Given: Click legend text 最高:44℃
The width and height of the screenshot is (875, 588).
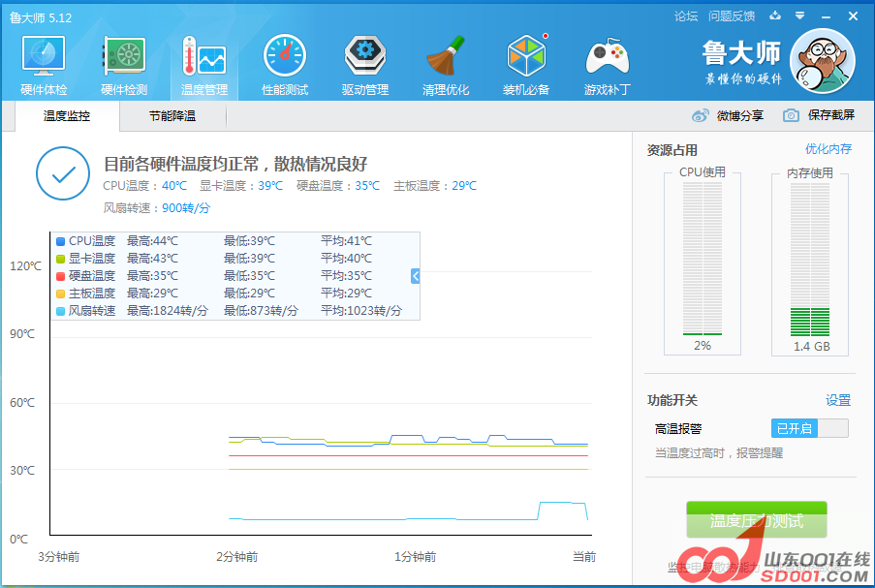Looking at the screenshot, I should click(x=152, y=241).
